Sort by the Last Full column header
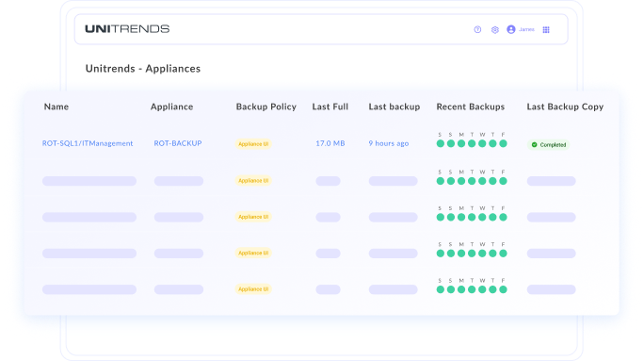The image size is (644, 361). pos(330,107)
